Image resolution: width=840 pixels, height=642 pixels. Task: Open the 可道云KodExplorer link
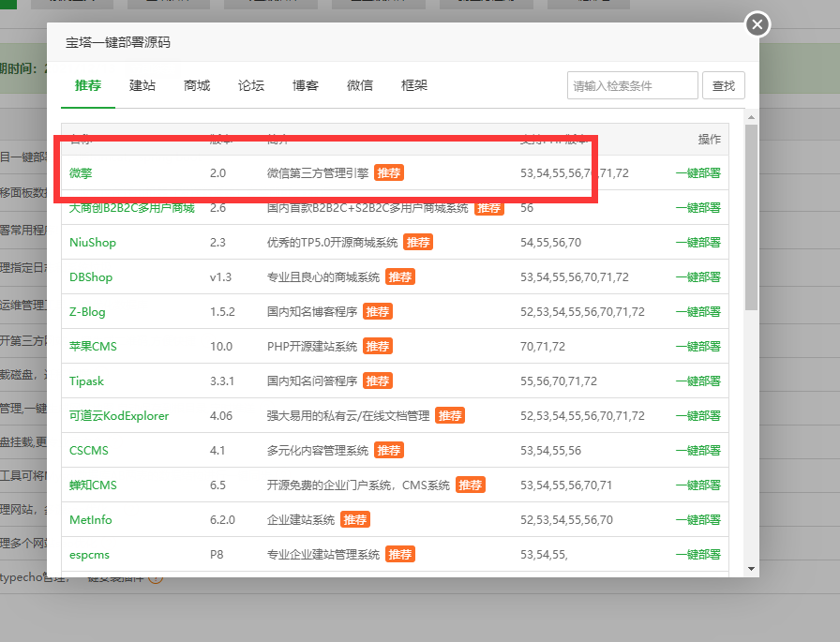pos(119,416)
